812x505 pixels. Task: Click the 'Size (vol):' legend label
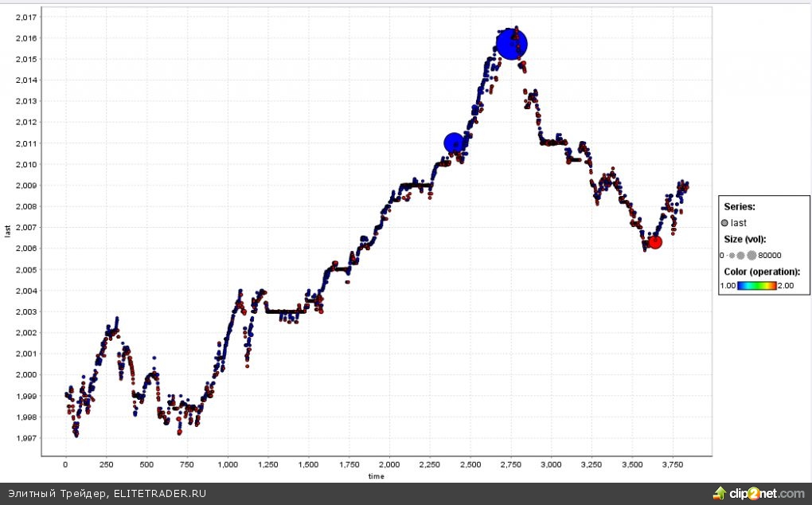point(744,239)
